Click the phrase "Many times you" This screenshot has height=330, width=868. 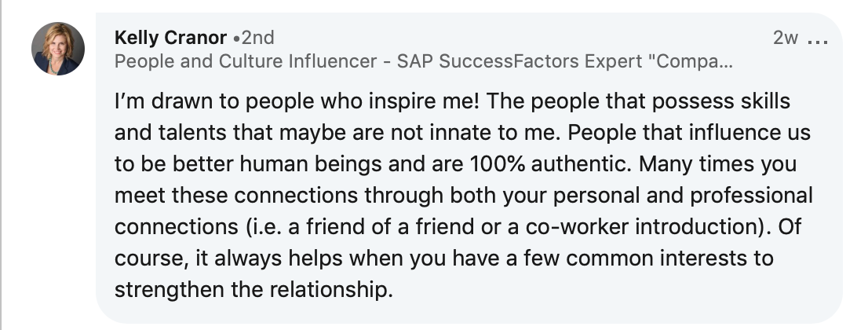(717, 164)
